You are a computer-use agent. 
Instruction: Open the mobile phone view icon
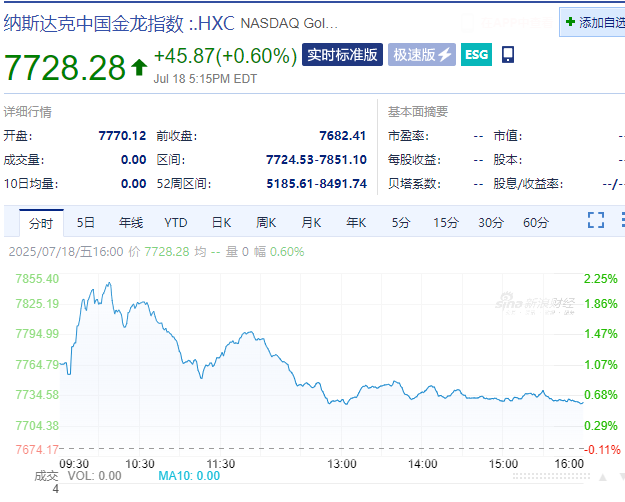[507, 55]
